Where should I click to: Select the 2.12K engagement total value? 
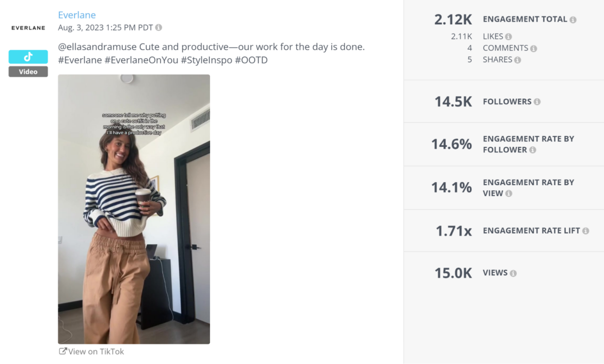coord(453,19)
